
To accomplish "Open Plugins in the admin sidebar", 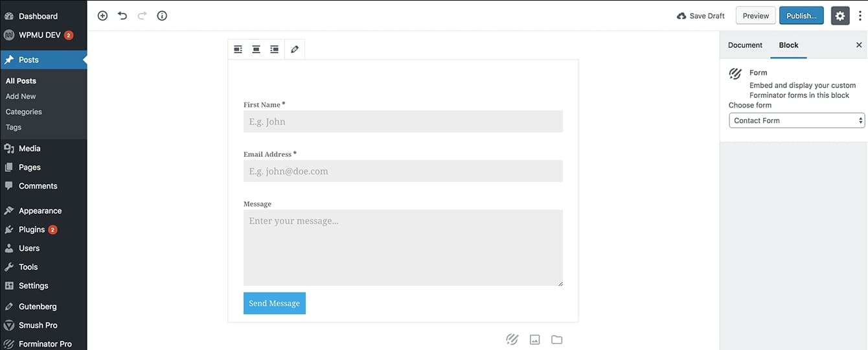I will 32,229.
